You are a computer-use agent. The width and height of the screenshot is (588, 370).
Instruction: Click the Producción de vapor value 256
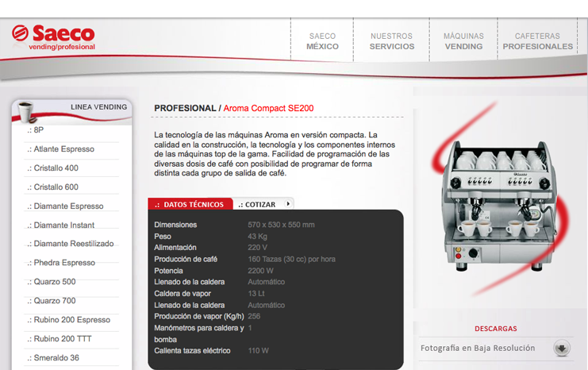point(254,316)
